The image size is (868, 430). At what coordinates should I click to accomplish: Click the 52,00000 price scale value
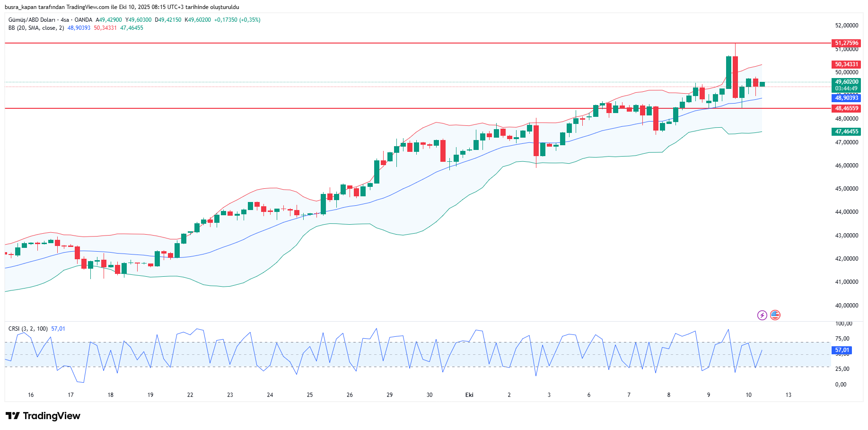pos(846,26)
